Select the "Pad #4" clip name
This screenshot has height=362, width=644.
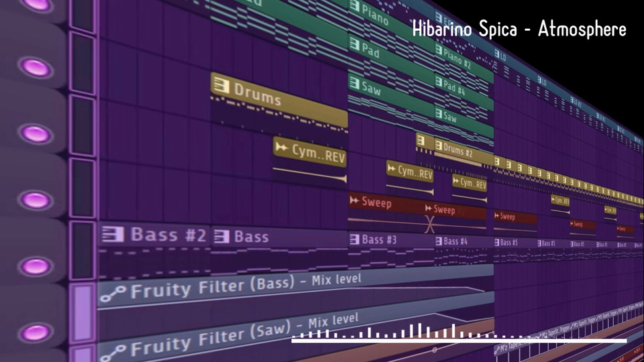[454, 88]
